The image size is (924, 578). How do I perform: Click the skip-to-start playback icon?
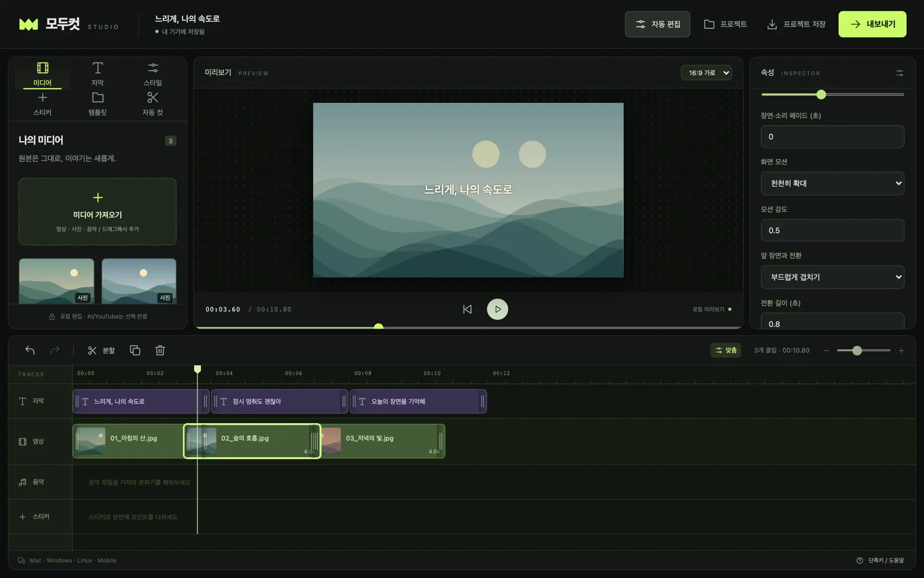467,309
